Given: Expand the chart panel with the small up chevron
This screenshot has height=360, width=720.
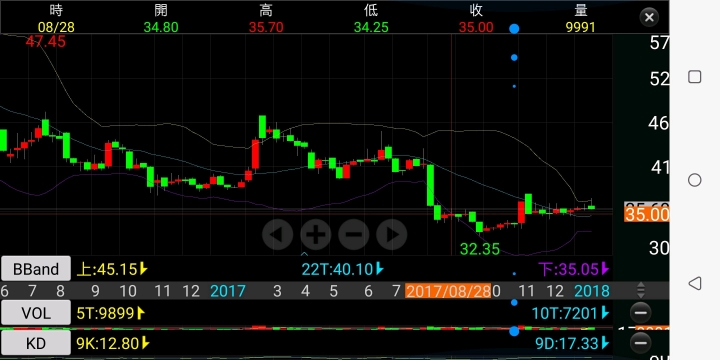Looking at the screenshot, I should click(304, 253).
